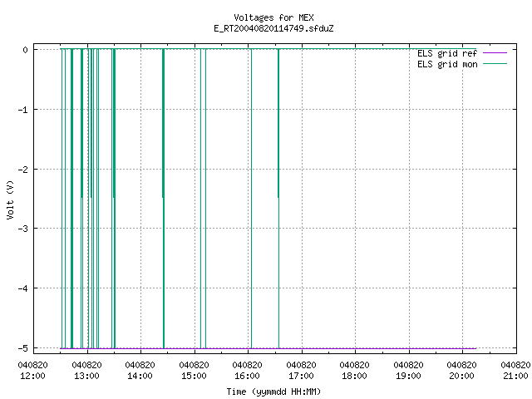
Task: Click the y-axis tick label '-3'
Action: (x=22, y=229)
